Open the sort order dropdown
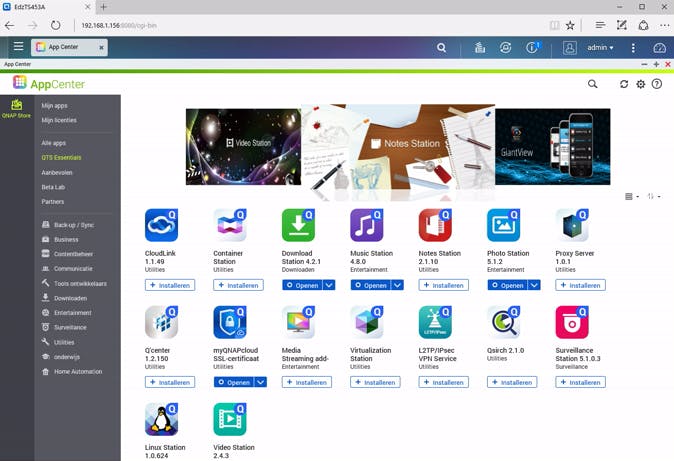The image size is (674, 461). point(653,197)
